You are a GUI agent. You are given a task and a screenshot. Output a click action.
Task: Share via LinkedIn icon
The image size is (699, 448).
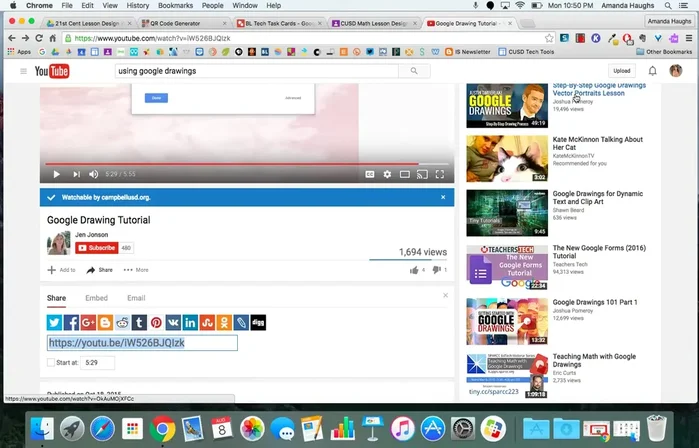point(190,323)
